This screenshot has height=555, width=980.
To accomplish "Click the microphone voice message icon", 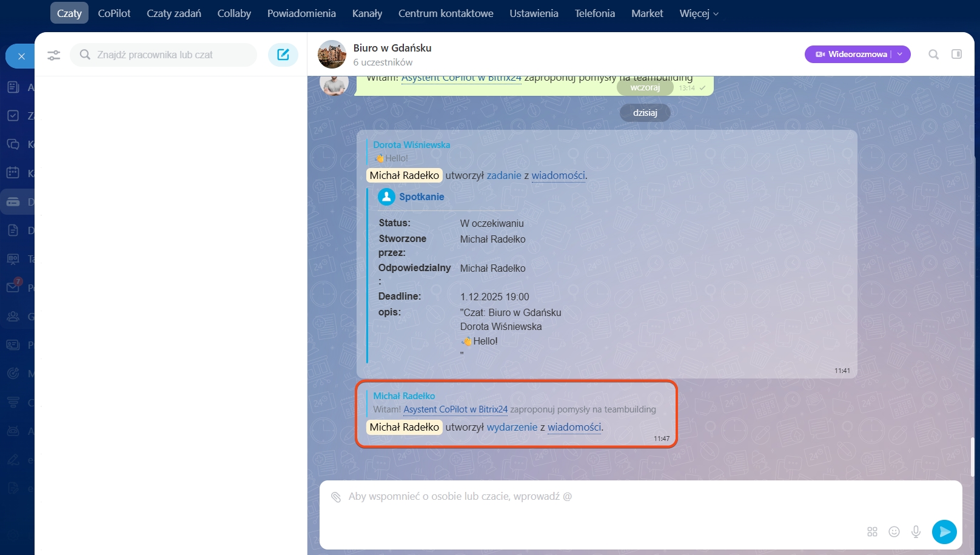I will coord(916,532).
